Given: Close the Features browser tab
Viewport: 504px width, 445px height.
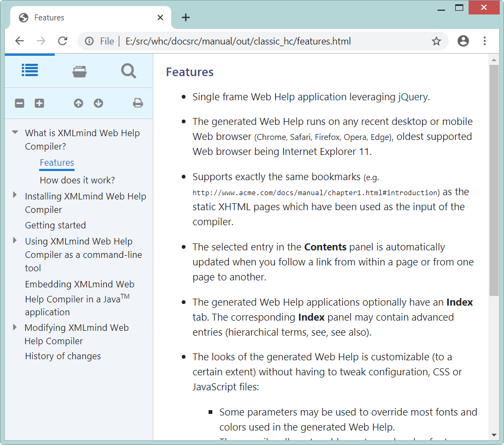Looking at the screenshot, I should [160, 17].
